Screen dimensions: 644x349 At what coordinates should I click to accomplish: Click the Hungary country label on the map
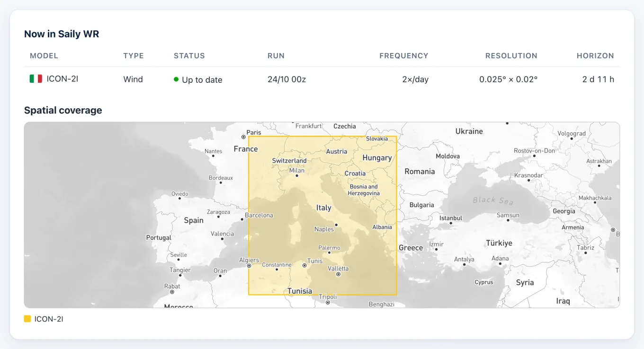tap(377, 158)
